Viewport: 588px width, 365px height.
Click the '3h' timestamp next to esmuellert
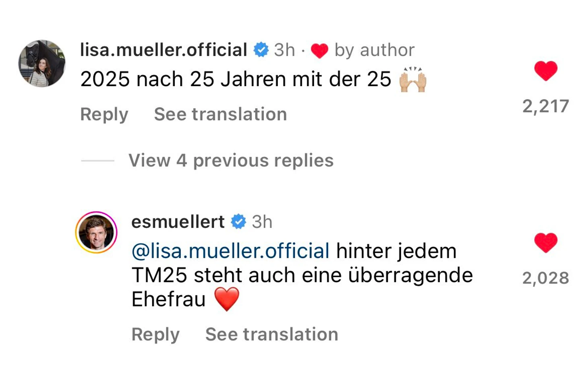pos(262,222)
